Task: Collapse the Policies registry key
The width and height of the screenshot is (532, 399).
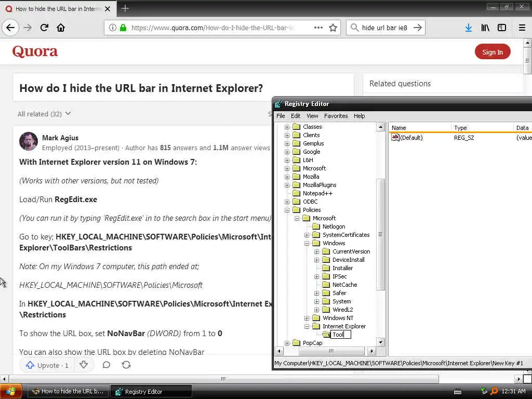Action: [287, 210]
